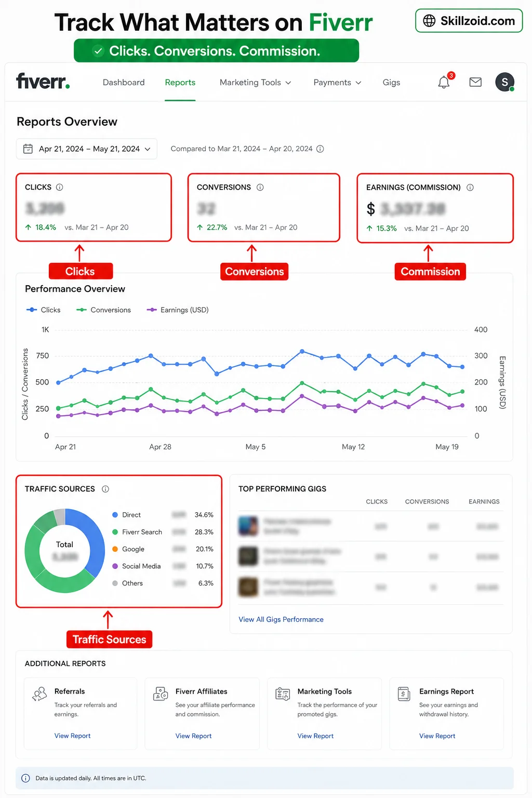Click info icon next to comparison date range

321,149
